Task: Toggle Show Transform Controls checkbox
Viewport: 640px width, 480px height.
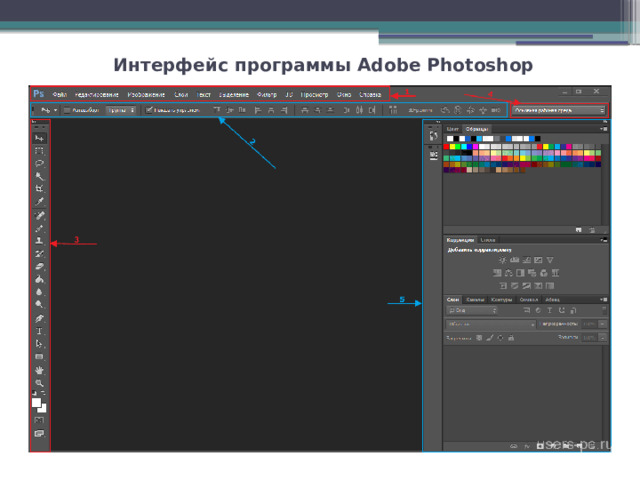Action: (149, 110)
